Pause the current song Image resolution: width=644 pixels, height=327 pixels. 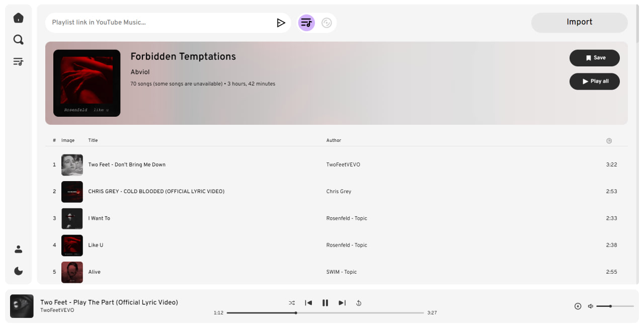click(x=325, y=303)
